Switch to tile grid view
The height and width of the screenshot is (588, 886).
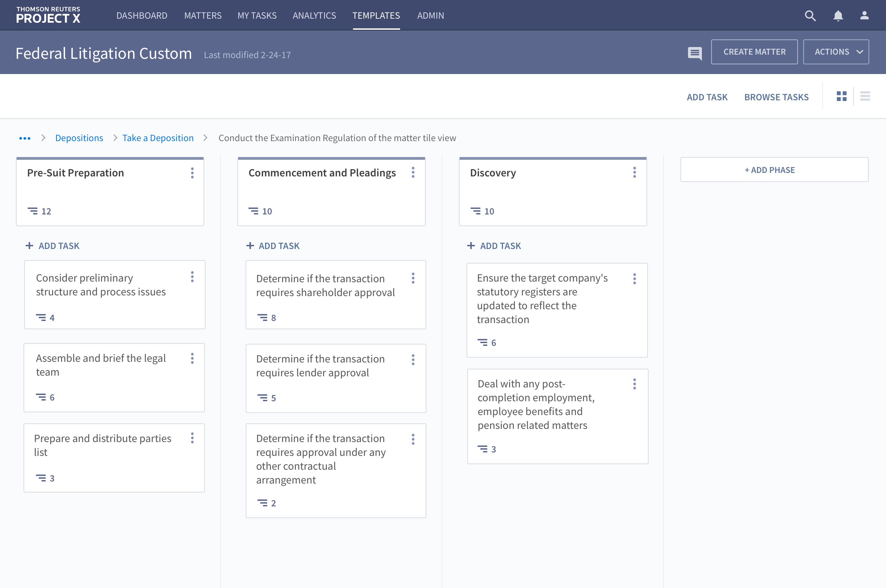coord(841,97)
